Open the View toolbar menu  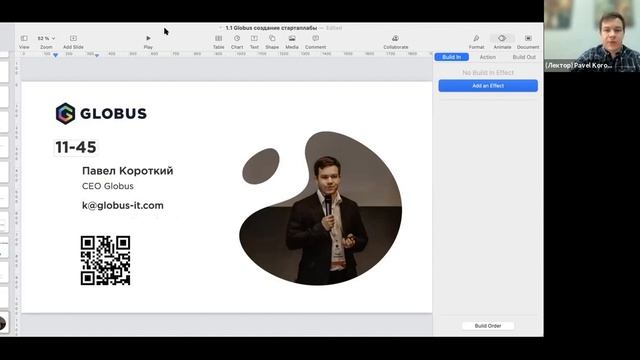[24, 42]
